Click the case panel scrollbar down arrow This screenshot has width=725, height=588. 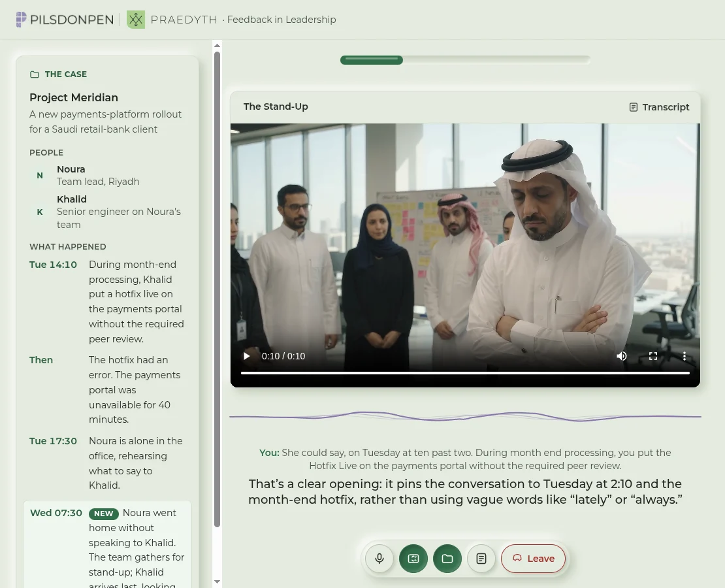click(217, 581)
